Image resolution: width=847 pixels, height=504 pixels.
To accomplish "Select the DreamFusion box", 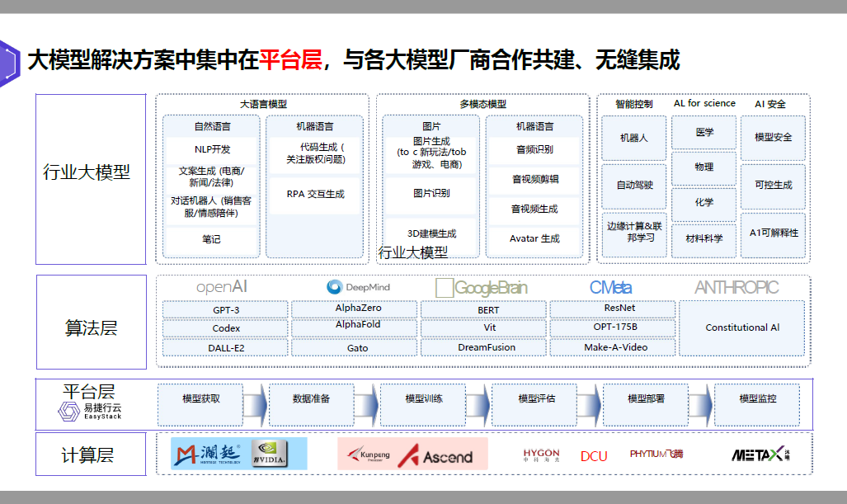I will (x=483, y=347).
